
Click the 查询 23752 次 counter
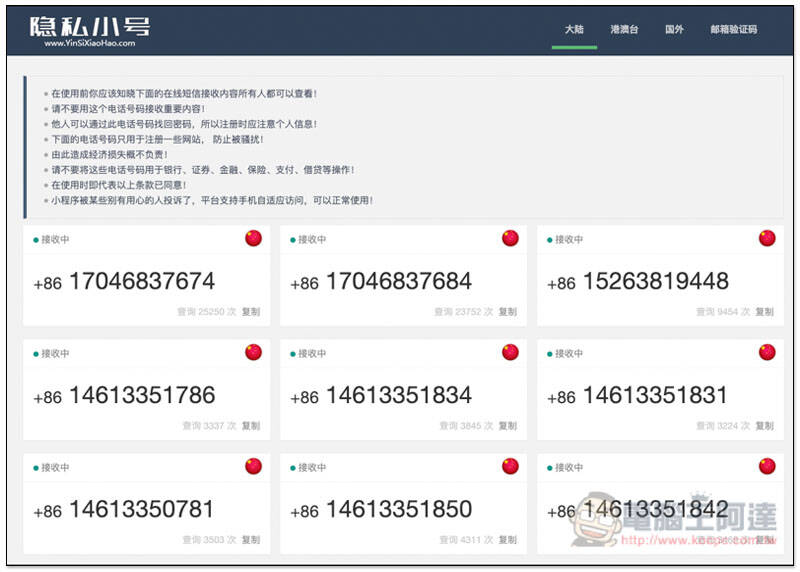(464, 312)
